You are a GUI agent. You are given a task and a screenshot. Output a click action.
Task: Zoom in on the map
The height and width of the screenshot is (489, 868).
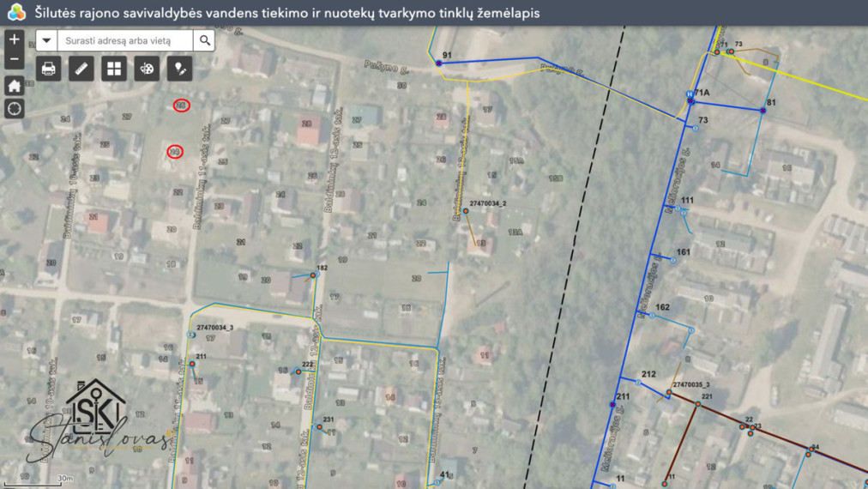point(15,39)
